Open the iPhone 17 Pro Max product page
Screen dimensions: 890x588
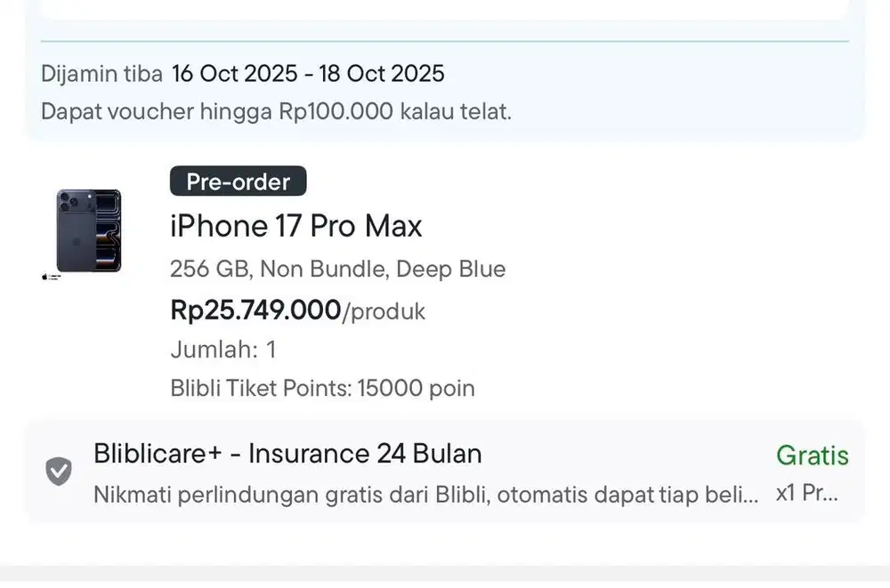pyautogui.click(x=295, y=226)
